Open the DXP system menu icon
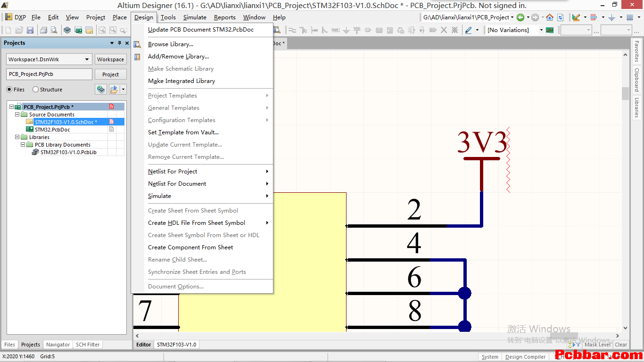Viewport: 644px width, 362px height. (x=8, y=17)
